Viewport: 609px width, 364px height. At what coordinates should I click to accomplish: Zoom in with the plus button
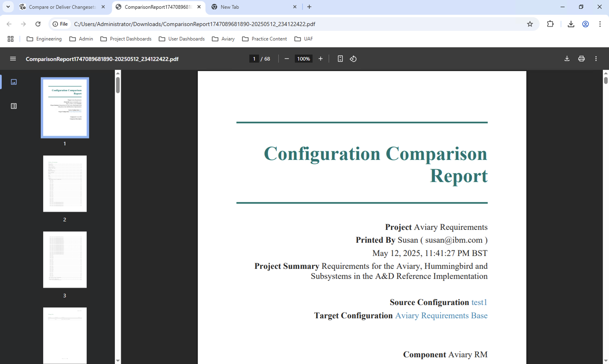point(320,59)
